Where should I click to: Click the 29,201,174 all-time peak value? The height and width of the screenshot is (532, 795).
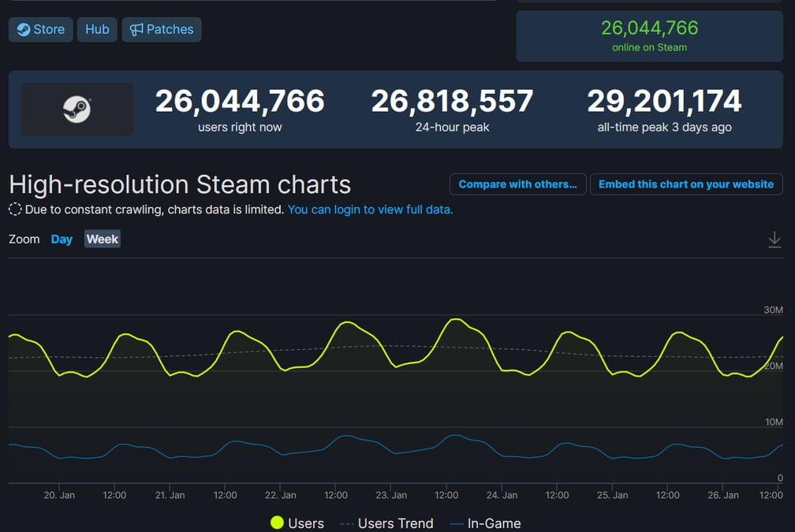tap(664, 101)
